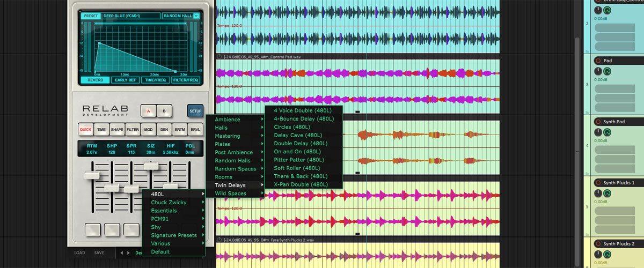Click the icon before Fyre Synth Plucks 2.wav
The image size is (644, 268).
point(219,240)
